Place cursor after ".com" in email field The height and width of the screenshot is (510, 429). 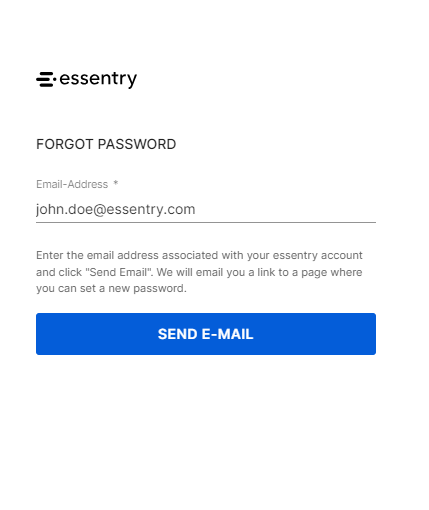(197, 210)
